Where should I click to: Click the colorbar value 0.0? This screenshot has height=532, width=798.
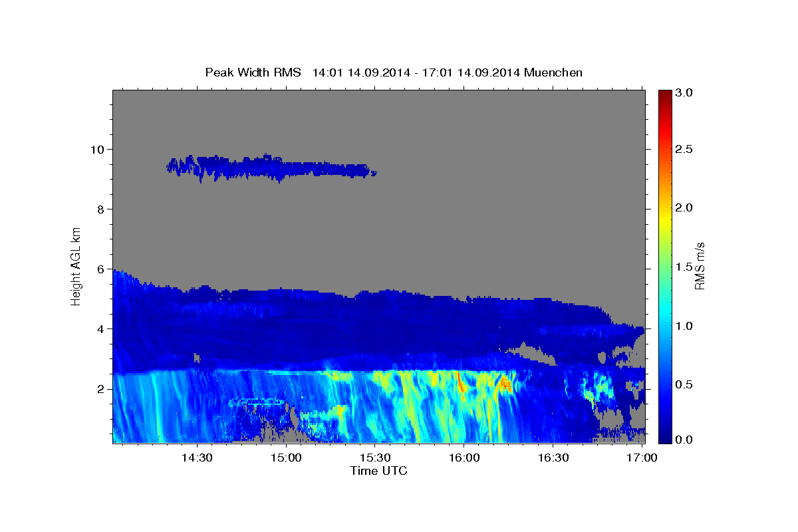685,440
